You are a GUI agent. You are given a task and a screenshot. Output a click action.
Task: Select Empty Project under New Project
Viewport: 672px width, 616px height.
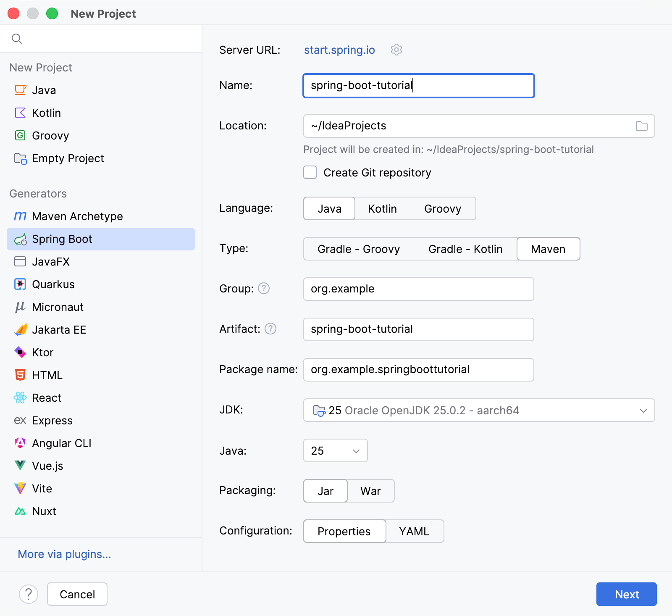68,158
